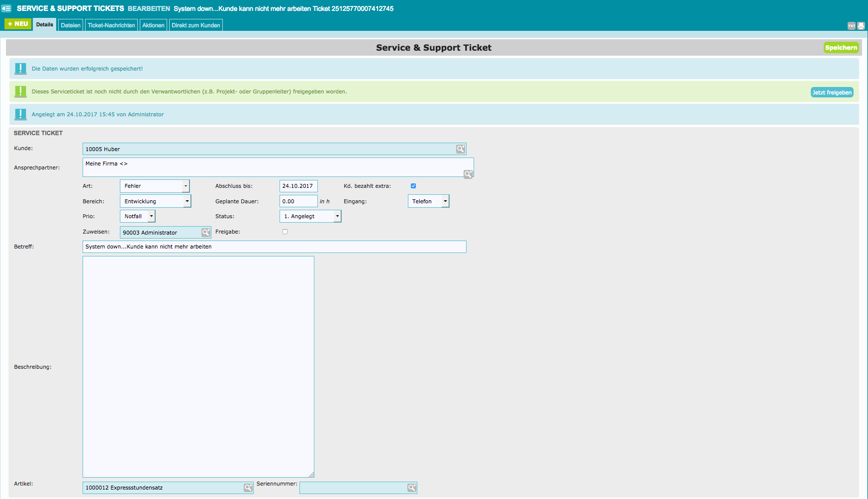This screenshot has width=868, height=499.
Task: Open article lookup in Artikel field
Action: tap(248, 488)
